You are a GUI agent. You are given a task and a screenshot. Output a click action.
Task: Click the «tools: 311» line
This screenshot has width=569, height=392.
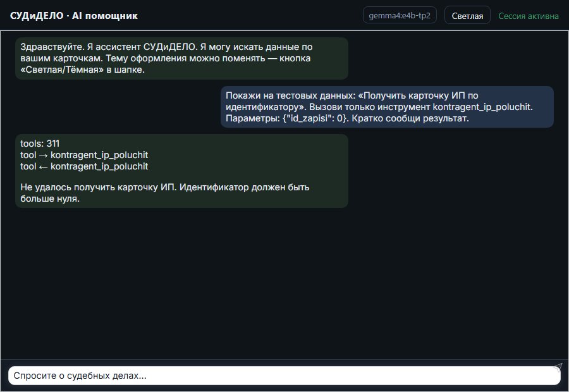40,144
